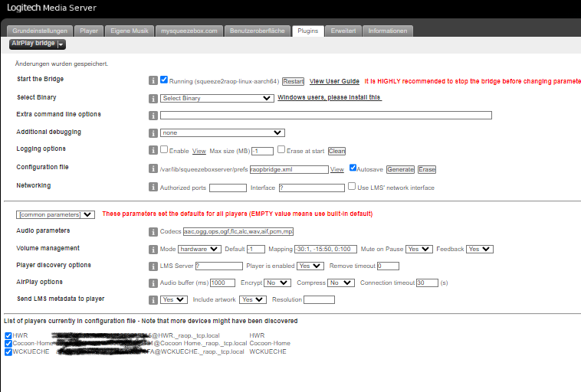Click info icon for Send LMS metadata
581x392 pixels.
pyautogui.click(x=153, y=300)
